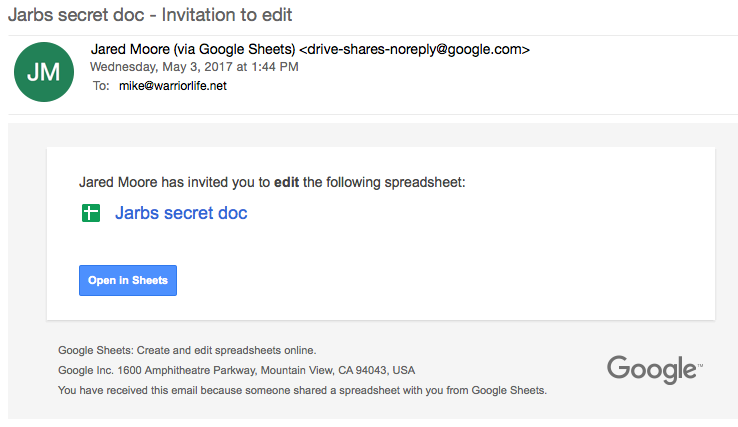Click footer line about creating spreadsheets online
Image resolution: width=738 pixels, height=427 pixels.
coord(187,350)
